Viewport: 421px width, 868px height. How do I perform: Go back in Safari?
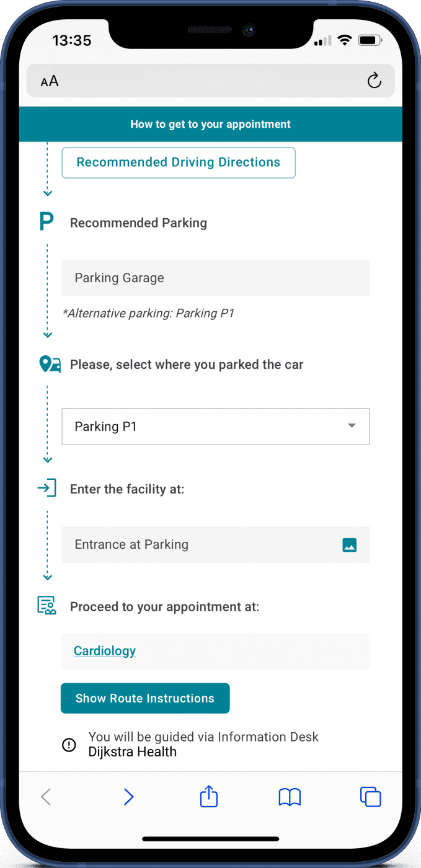click(x=46, y=797)
